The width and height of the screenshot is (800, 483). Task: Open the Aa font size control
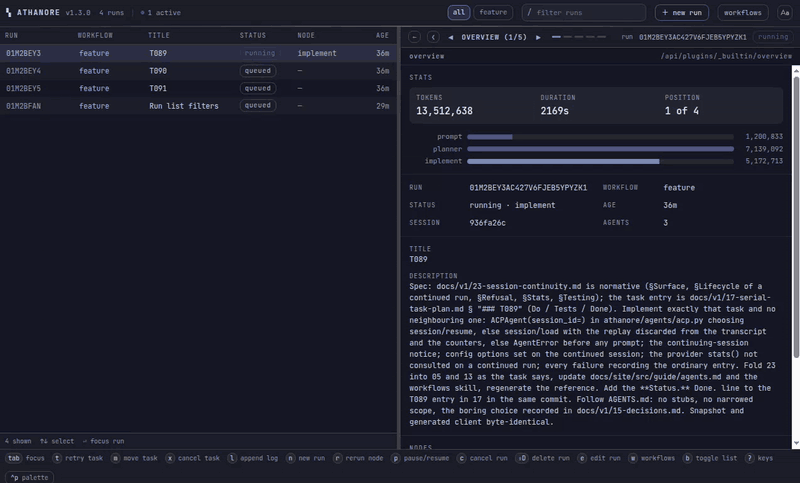785,12
